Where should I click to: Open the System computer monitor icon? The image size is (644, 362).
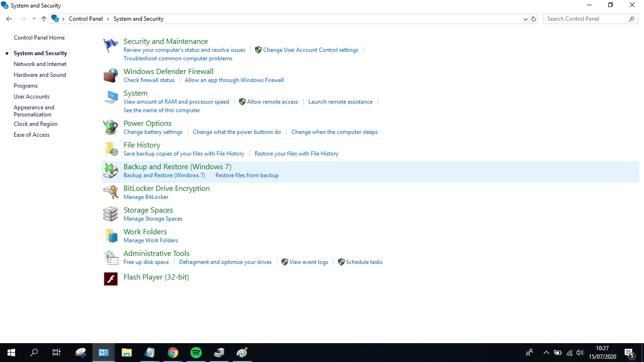(111, 97)
